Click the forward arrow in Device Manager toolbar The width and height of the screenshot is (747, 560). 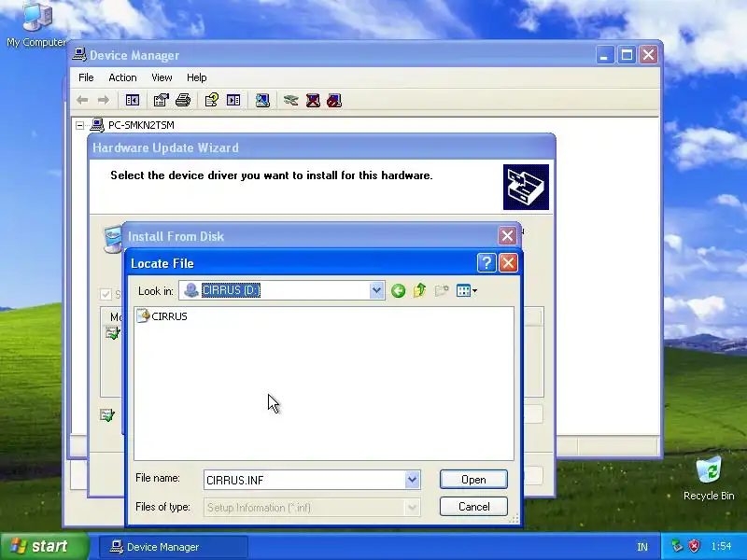[104, 100]
